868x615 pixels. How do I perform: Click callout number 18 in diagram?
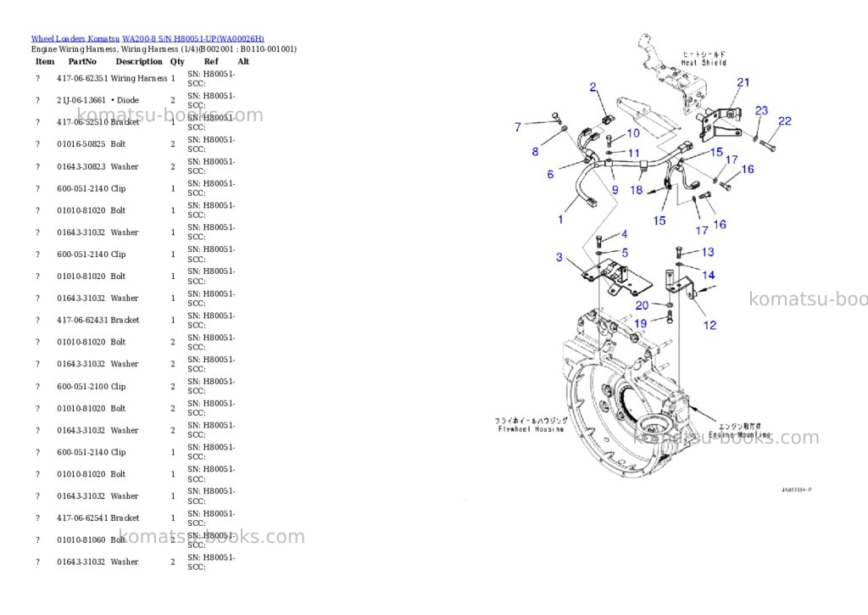point(637,190)
